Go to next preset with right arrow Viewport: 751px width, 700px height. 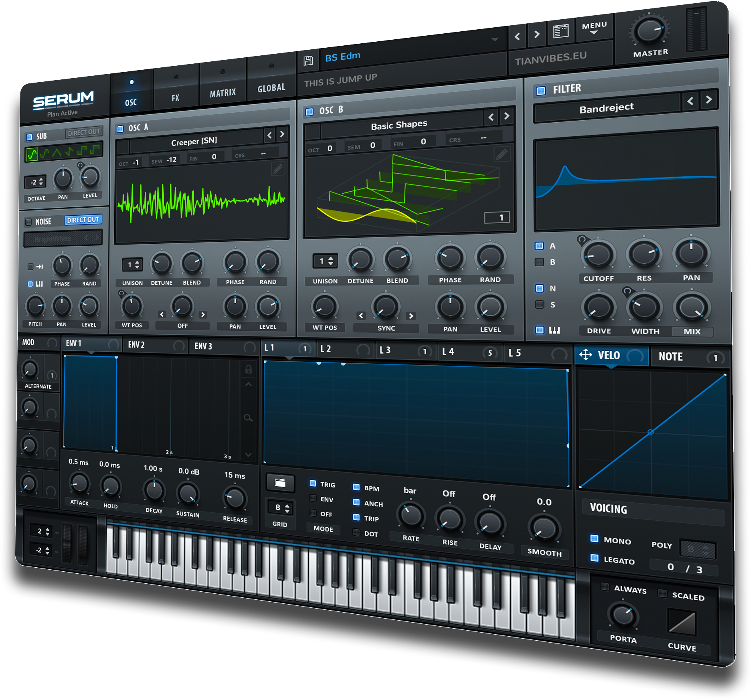coord(537,34)
